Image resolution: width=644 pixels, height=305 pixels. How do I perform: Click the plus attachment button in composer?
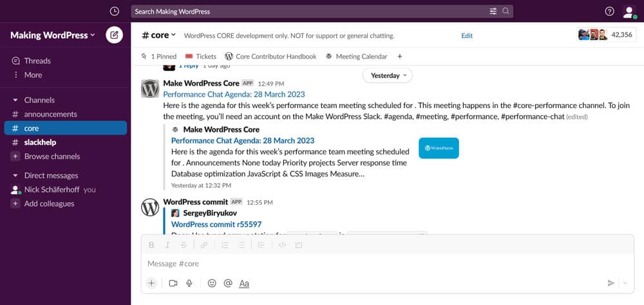(151, 283)
